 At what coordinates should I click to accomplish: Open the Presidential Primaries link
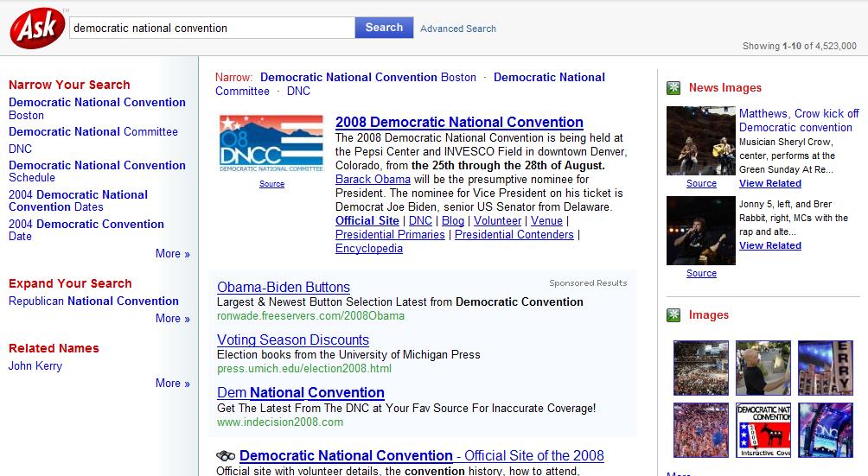tap(390, 235)
